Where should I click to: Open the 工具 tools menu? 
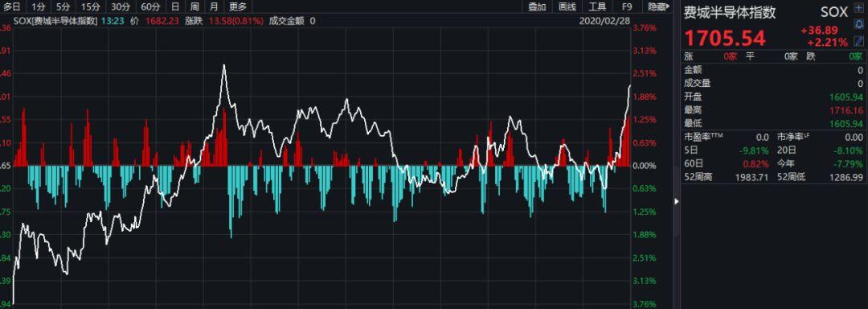(597, 6)
